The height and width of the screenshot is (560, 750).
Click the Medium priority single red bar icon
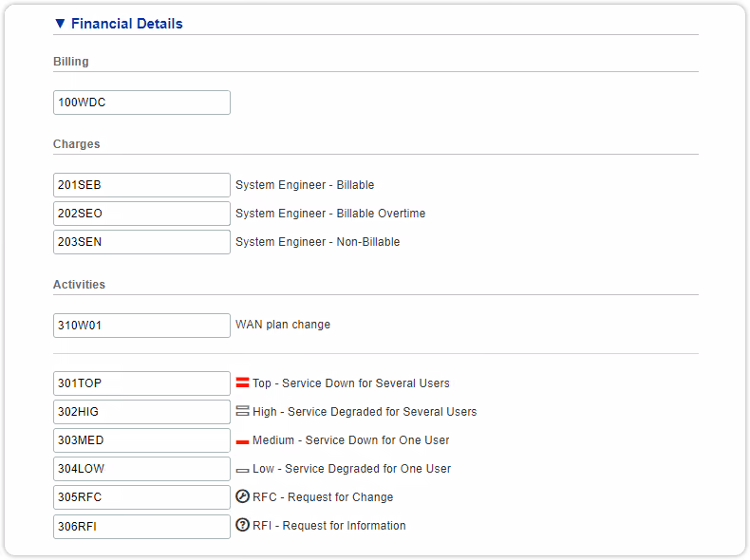242,442
